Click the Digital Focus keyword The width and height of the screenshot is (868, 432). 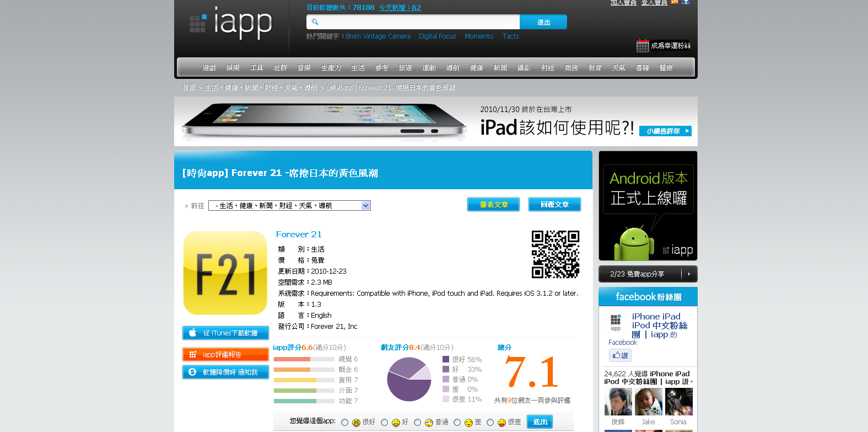437,36
